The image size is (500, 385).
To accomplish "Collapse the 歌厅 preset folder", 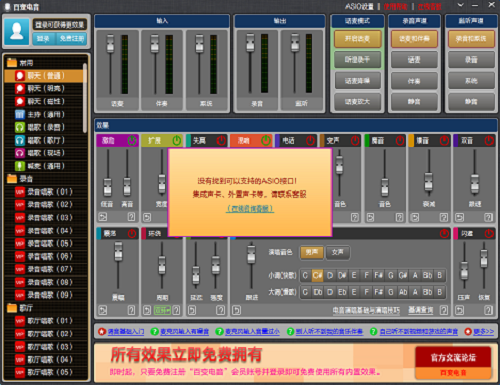I will 12,308.
